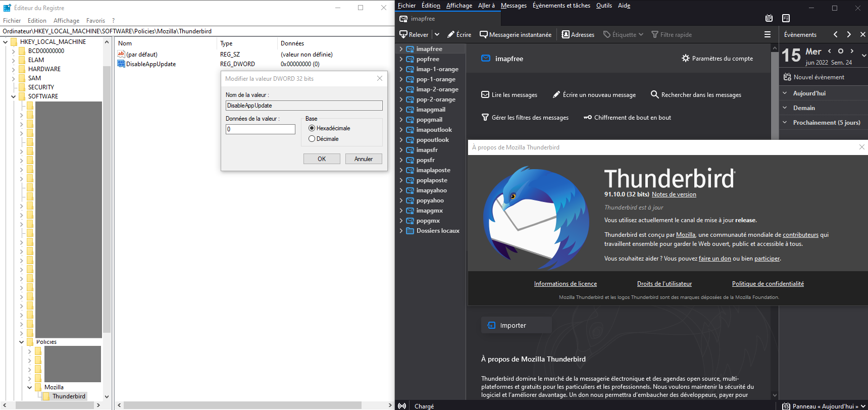Click the registry address path bar
Screen dimensions: 868x410
(x=197, y=31)
